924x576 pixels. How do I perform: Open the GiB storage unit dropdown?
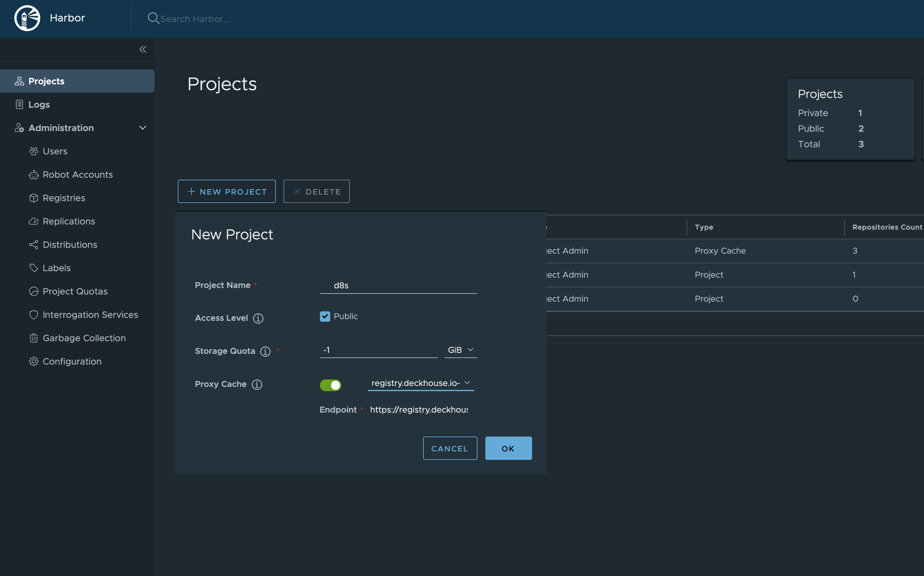460,349
